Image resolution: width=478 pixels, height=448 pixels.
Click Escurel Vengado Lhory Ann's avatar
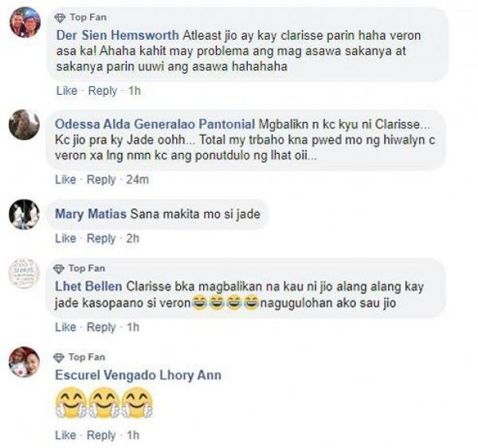tap(24, 362)
